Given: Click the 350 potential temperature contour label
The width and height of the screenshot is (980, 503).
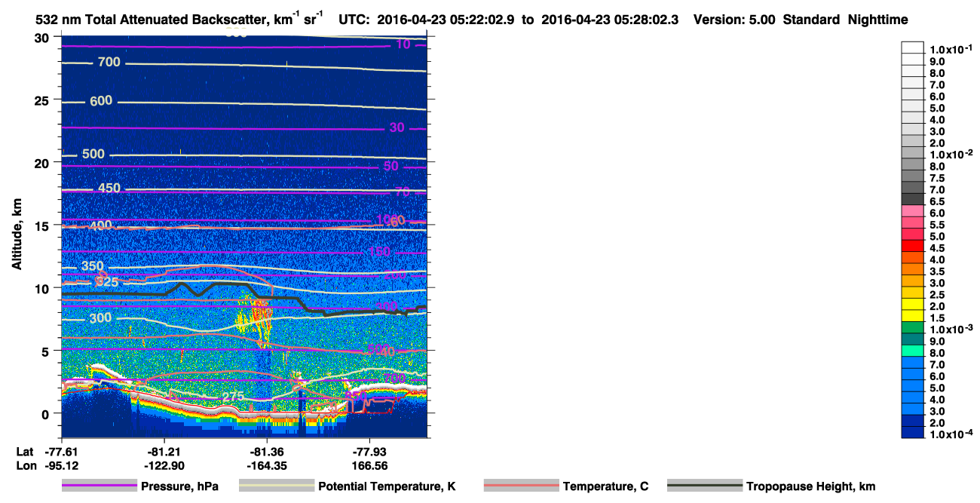Looking at the screenshot, I should tap(93, 266).
